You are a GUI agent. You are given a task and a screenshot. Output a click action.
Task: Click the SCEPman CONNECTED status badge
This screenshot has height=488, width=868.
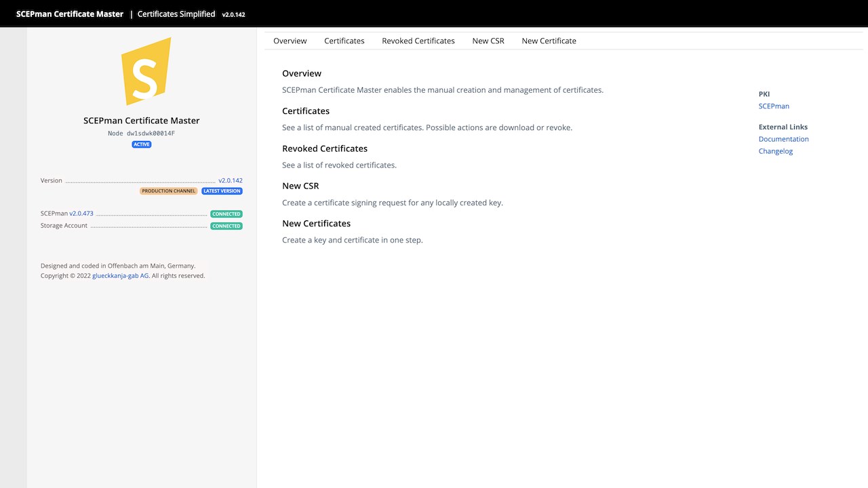coord(226,214)
